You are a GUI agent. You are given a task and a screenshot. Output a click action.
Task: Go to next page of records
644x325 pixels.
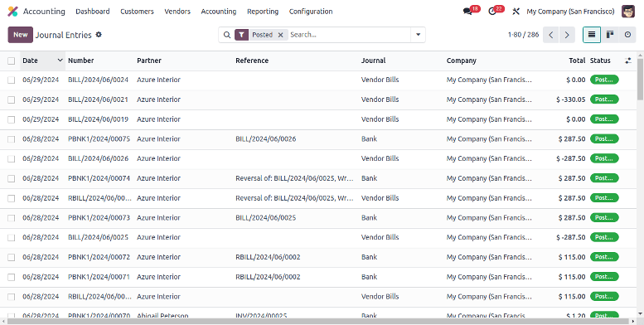tap(567, 35)
